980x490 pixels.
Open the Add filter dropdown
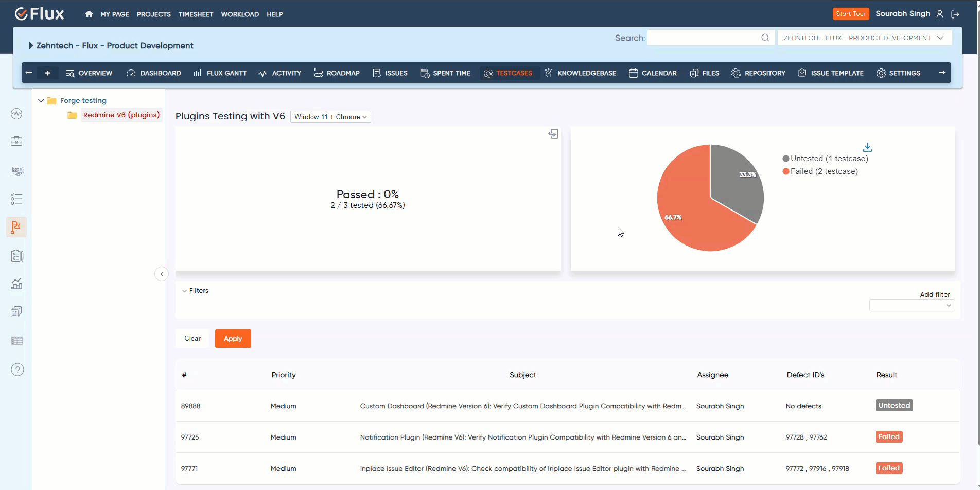click(912, 305)
